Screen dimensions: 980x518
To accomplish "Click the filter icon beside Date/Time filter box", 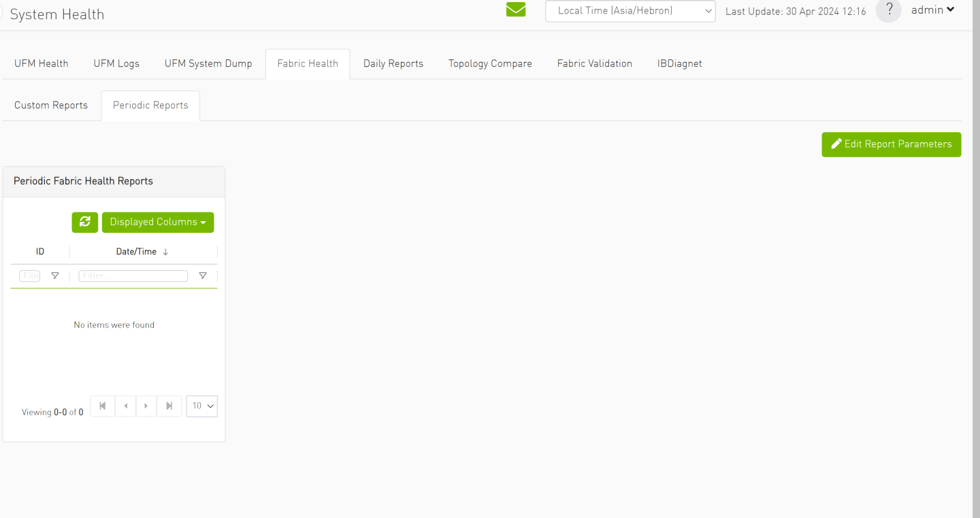I will pyautogui.click(x=203, y=276).
